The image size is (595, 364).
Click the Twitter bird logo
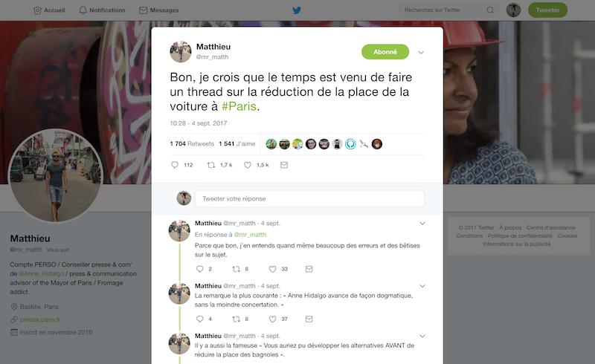coord(297,10)
